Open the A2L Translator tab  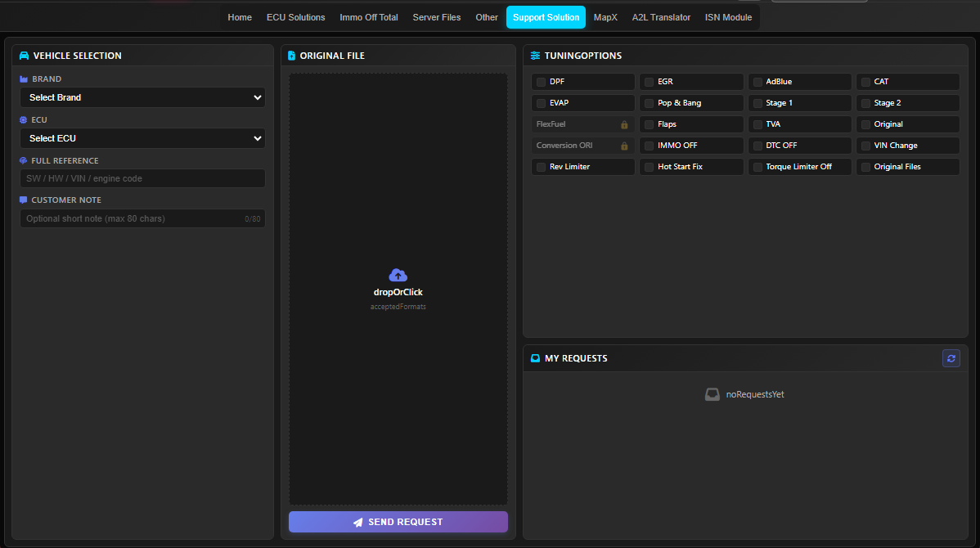click(661, 17)
